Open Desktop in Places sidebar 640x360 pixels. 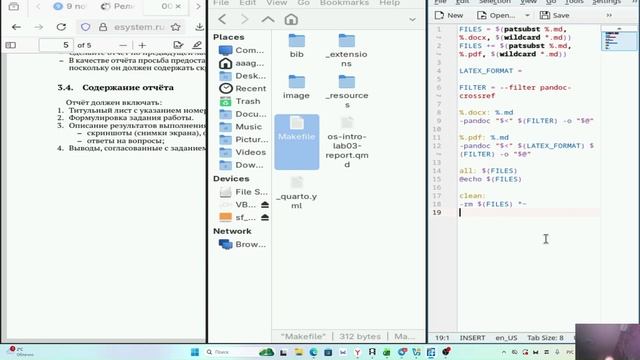click(242, 76)
